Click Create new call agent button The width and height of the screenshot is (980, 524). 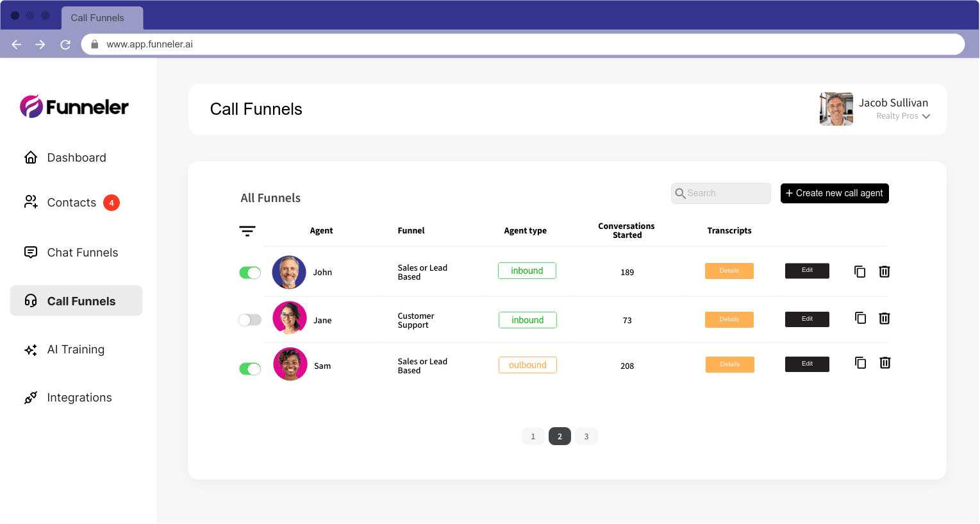pyautogui.click(x=835, y=193)
